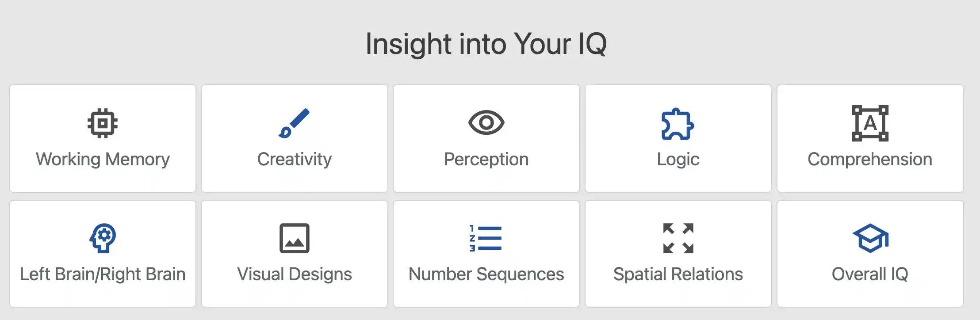
Task: Click the Creativity paintbrush icon
Action: (294, 123)
